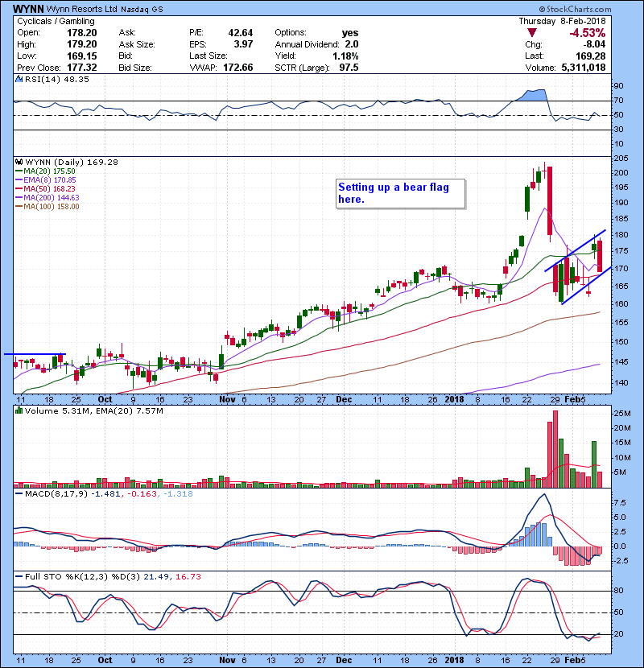
Task: Click the volume bars icon beside Volume 5.31M
Action: (x=19, y=410)
